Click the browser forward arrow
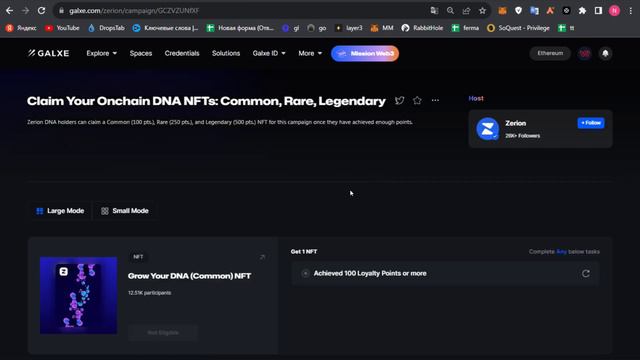This screenshot has width=640, height=360. coord(25,11)
